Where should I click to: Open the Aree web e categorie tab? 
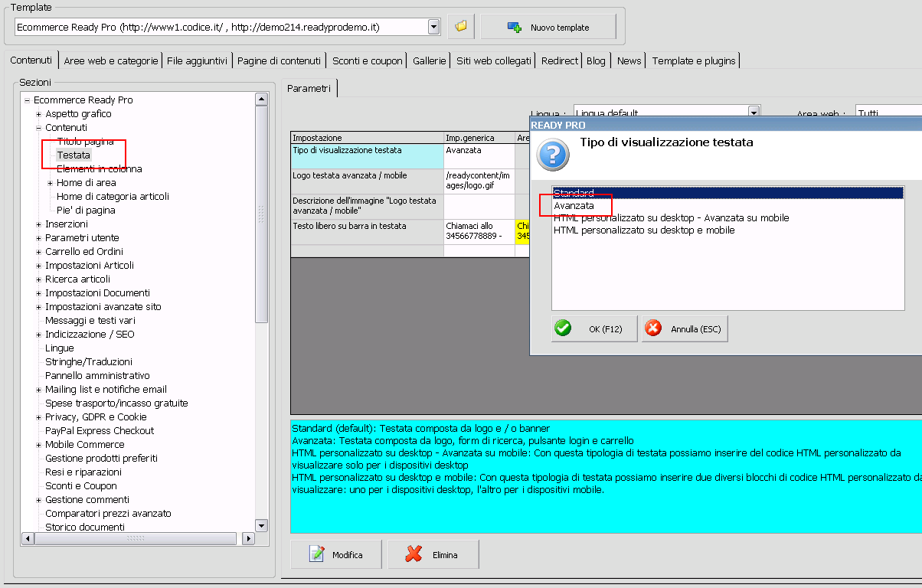(111, 60)
